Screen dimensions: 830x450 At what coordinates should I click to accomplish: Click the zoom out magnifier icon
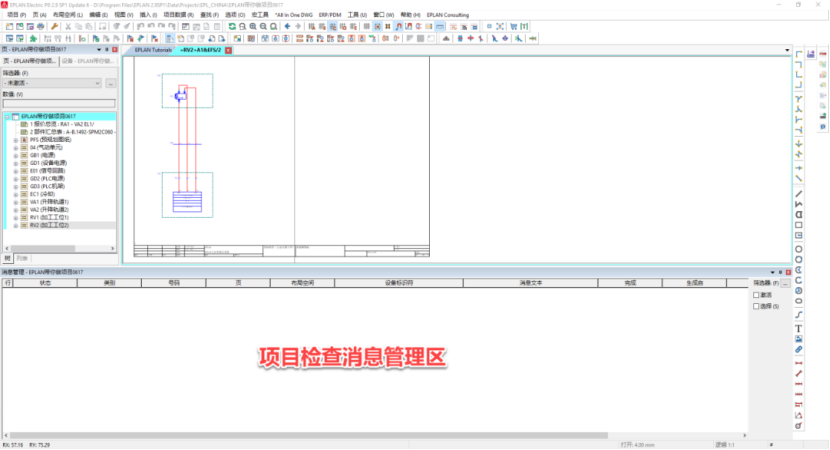[263, 26]
